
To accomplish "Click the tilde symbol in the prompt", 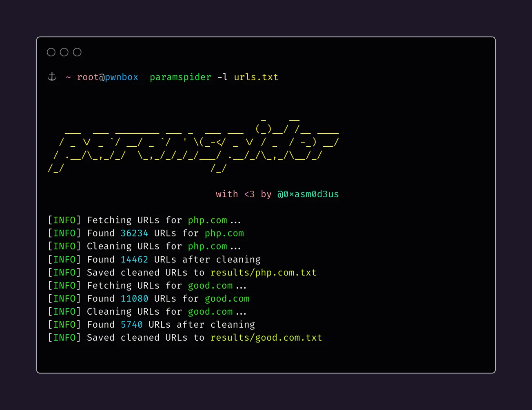I will tap(68, 77).
